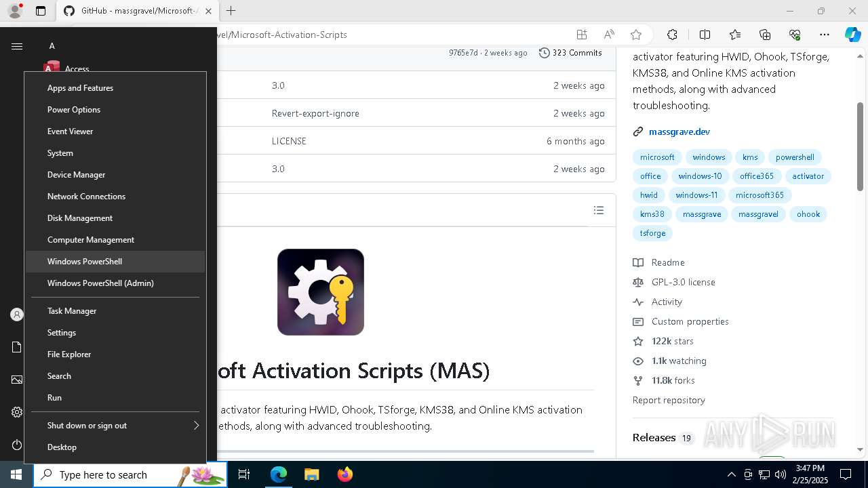Click the volume icon in system tray
Image resolution: width=868 pixels, height=488 pixels.
click(780, 474)
